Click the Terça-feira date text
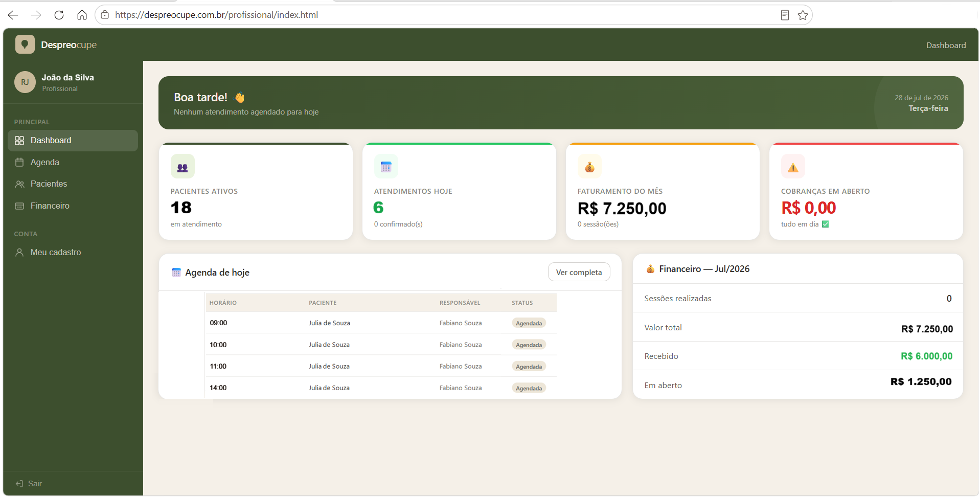Viewport: 980px width, 497px height. click(928, 108)
